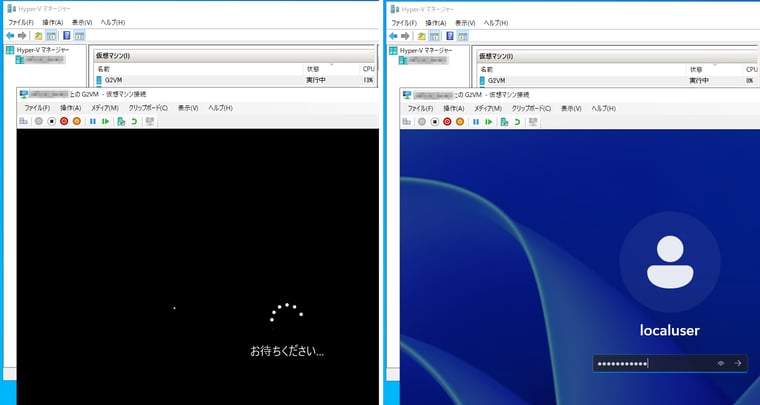Image resolution: width=760 pixels, height=405 pixels.
Task: Open ヘルプ(H) menu in the localuser login VM window
Action: (x=604, y=109)
